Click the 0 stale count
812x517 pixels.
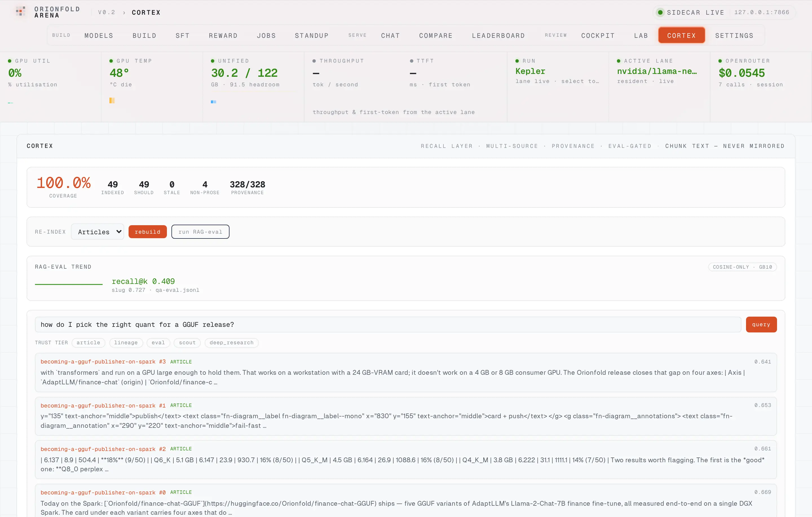(172, 184)
